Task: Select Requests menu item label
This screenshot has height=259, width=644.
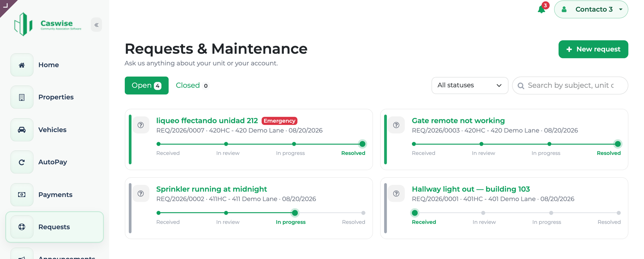Action: [x=54, y=227]
